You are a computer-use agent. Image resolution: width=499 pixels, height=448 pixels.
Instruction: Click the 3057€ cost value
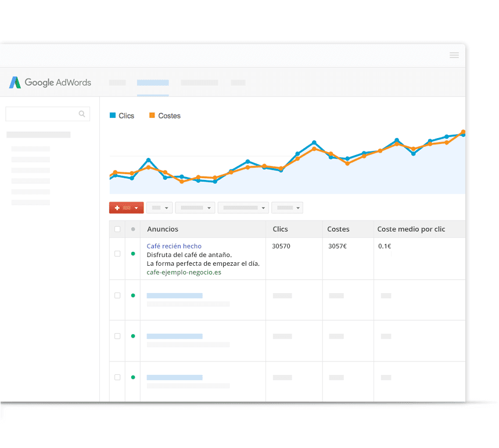tap(338, 246)
